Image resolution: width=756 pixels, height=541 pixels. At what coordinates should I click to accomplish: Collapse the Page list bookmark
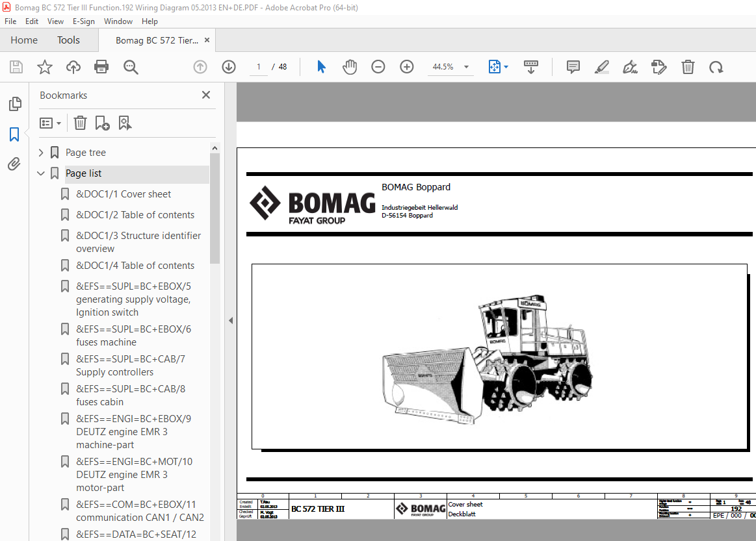pos(41,173)
